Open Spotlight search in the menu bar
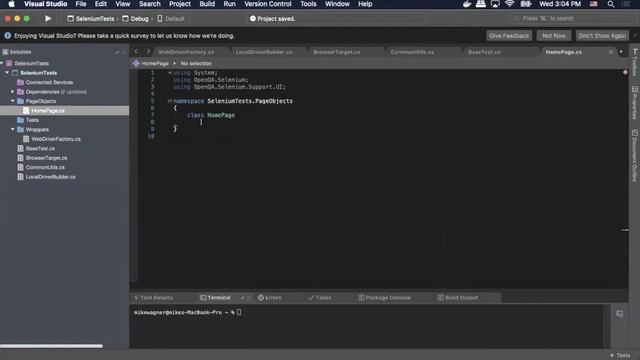This screenshot has height=360, width=640. point(611,4)
